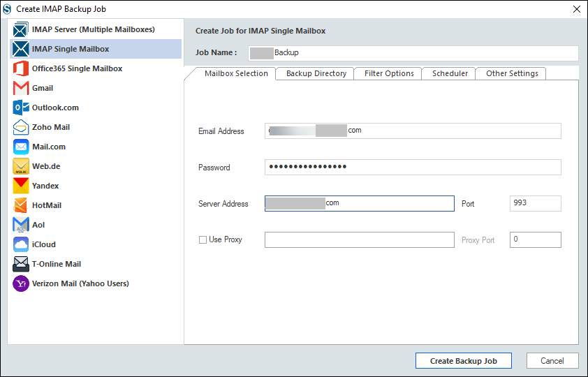Select the iCloud label
The height and width of the screenshot is (377, 588).
[x=44, y=244]
